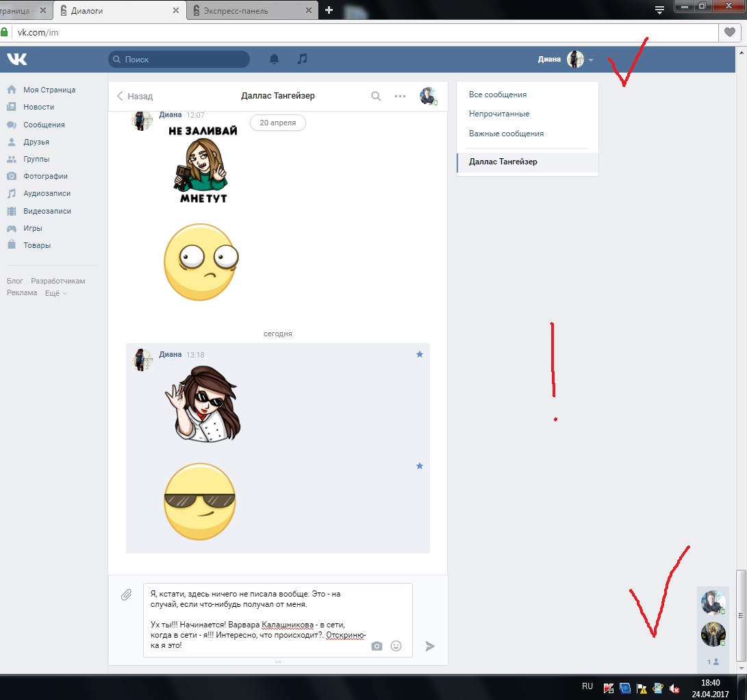
Task: Click the search magnifier in chat header
Action: 376,97
